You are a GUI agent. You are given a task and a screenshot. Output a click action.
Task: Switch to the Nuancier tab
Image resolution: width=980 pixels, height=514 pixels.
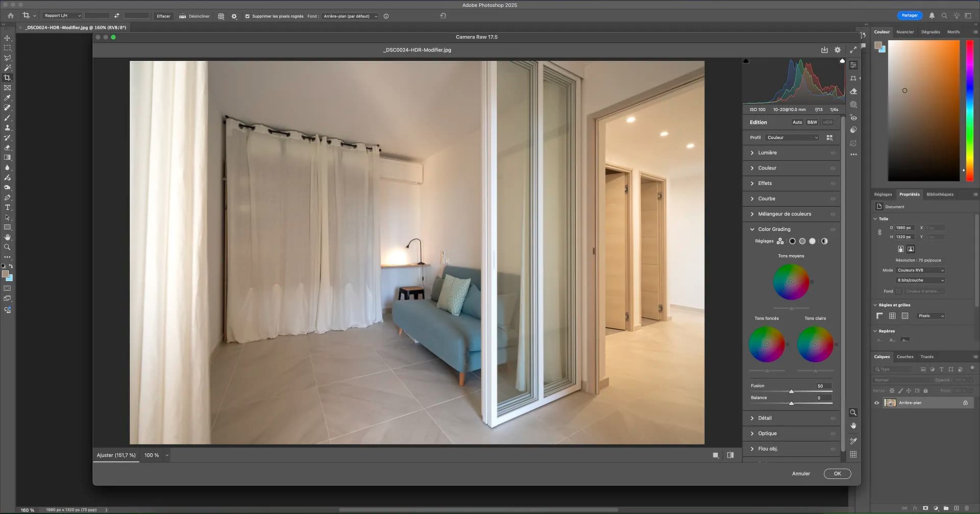[x=905, y=32]
